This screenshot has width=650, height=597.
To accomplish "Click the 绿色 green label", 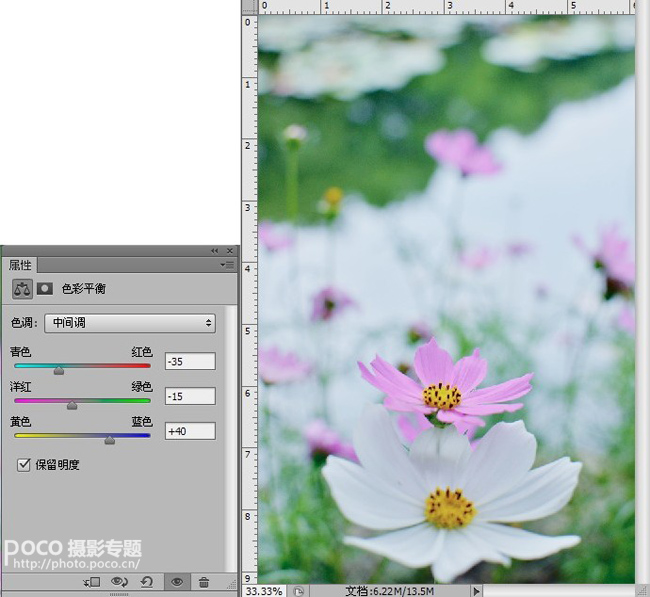I will (142, 387).
